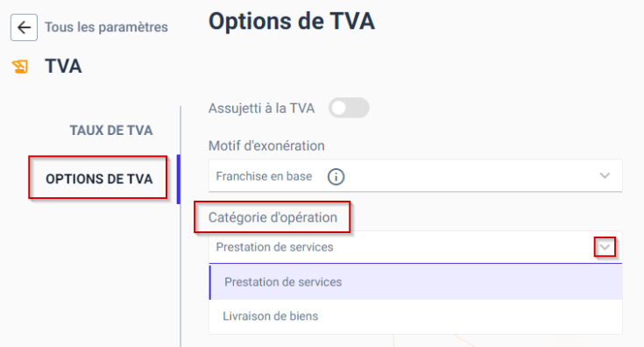
Task: Switch to the TAUX DE TVA tab
Action: coord(111,131)
